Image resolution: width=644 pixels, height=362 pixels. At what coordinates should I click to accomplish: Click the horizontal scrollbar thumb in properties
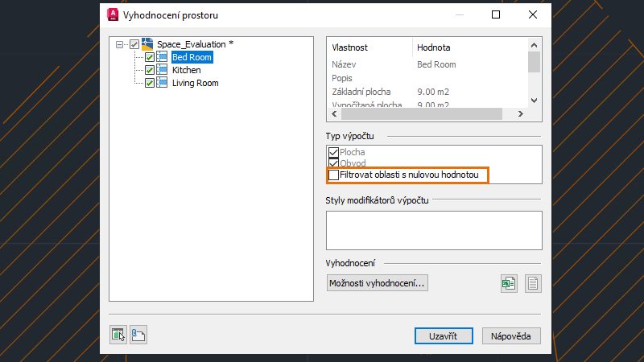pyautogui.click(x=422, y=113)
